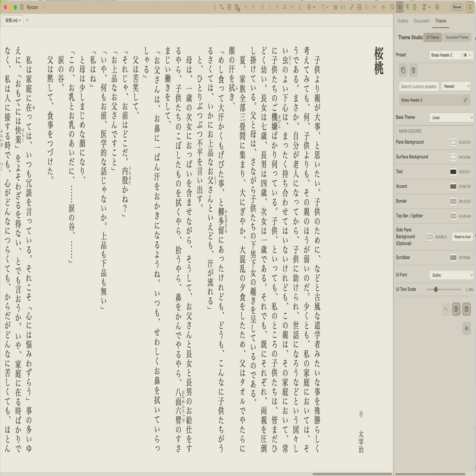Click the Theme panel revert arrow
Viewport: 476px width, 476px height.
(446, 309)
